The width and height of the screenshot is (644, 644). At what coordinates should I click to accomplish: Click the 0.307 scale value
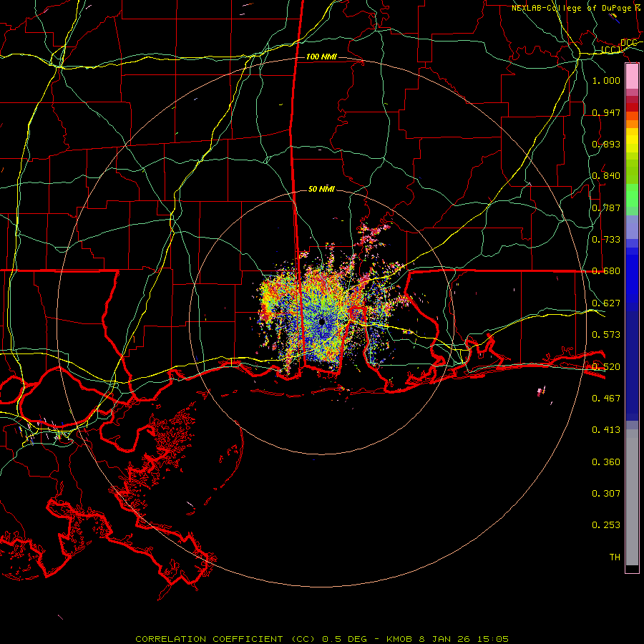click(x=606, y=494)
